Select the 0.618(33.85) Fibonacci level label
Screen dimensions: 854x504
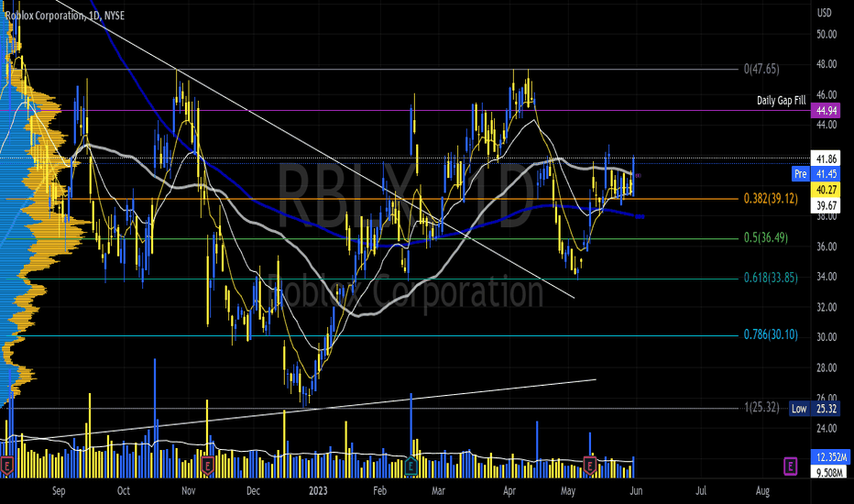tap(771, 278)
